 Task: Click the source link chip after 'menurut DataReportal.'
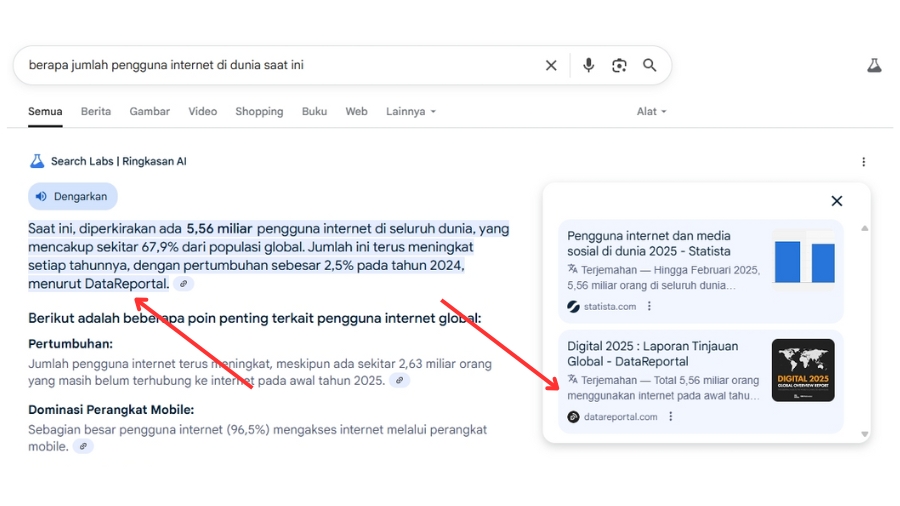click(x=184, y=283)
